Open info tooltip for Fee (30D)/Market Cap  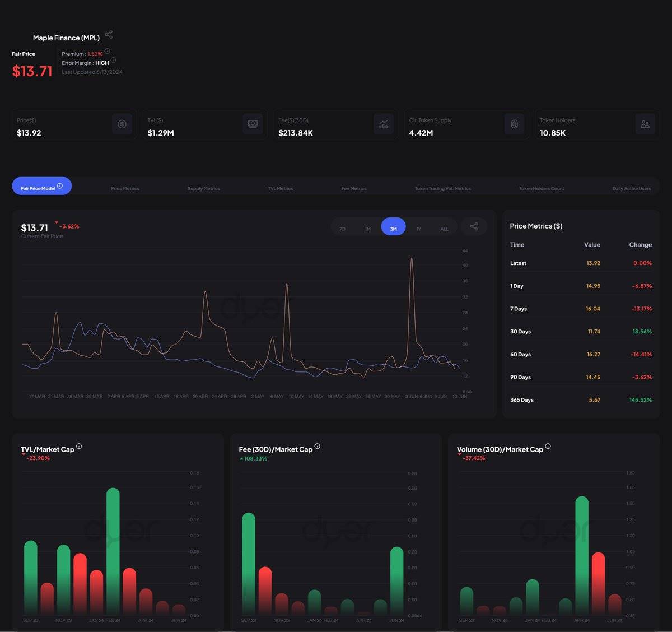point(318,446)
